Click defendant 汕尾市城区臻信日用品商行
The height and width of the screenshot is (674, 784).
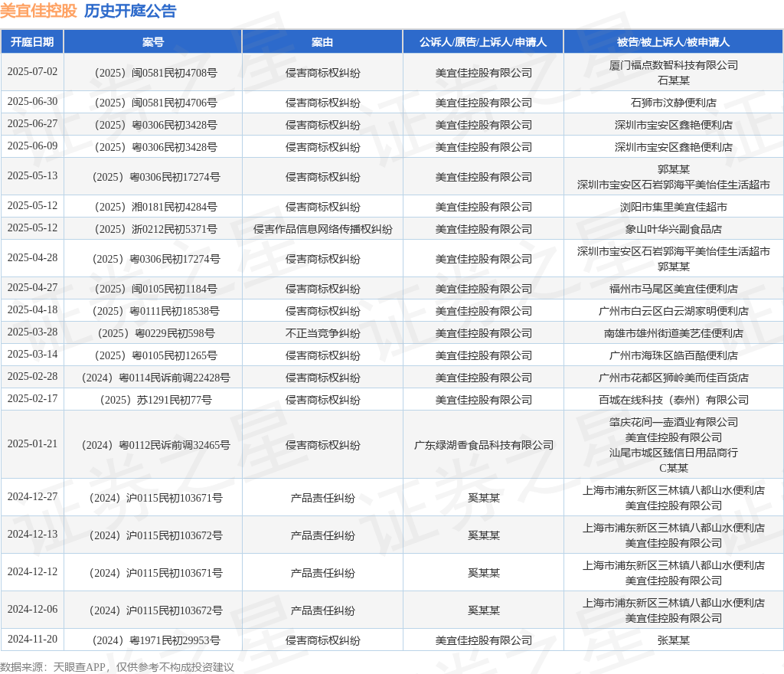point(674,453)
